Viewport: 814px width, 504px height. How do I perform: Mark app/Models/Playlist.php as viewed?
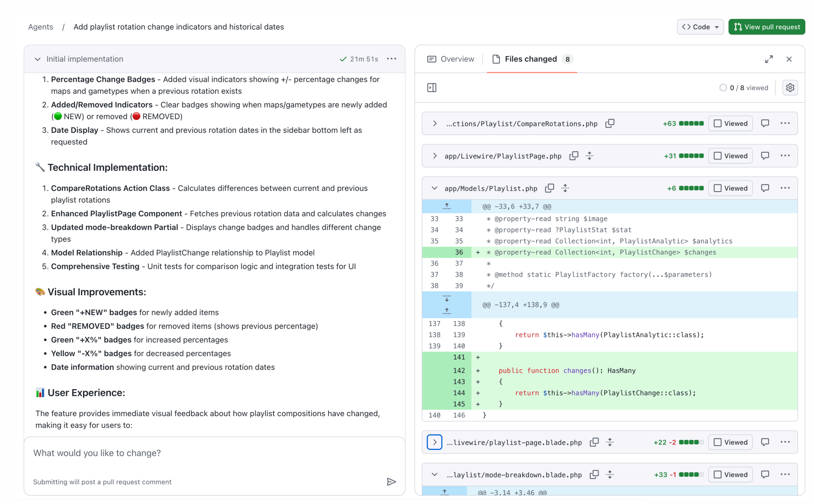point(731,188)
